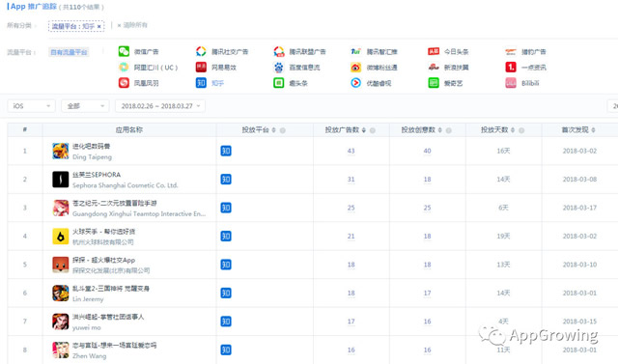
Task: Open the Zhen Wang app thumbnail
Action: 61,350
